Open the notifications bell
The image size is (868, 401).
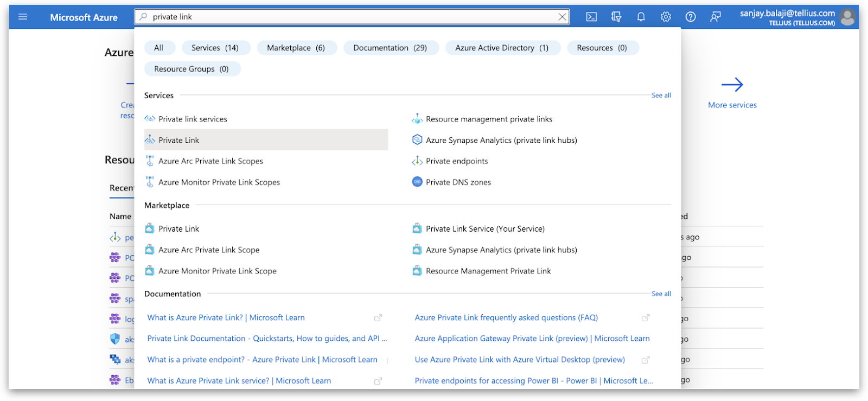641,17
